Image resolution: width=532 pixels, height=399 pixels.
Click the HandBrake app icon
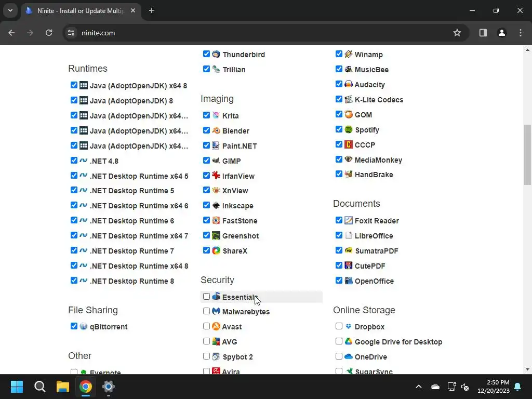tap(349, 175)
